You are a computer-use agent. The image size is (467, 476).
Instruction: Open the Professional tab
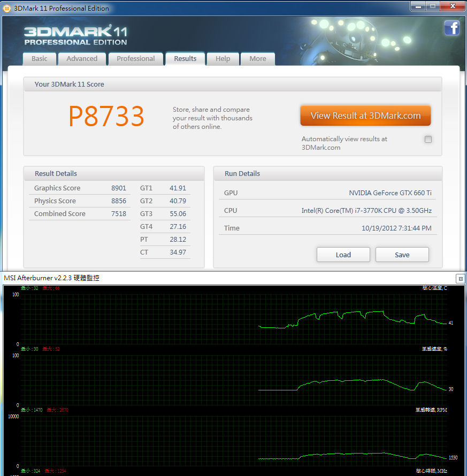coord(136,59)
